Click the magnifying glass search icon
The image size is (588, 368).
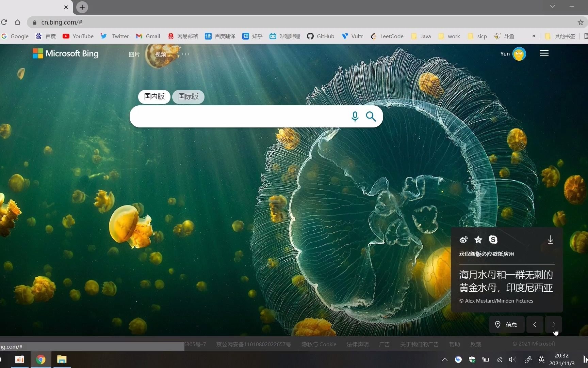coord(371,117)
